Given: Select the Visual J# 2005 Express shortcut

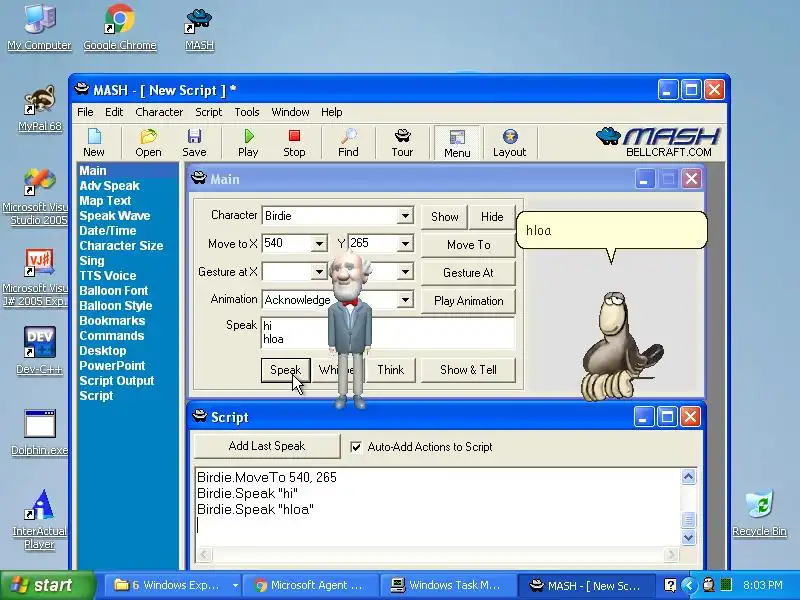Looking at the screenshot, I should [x=36, y=278].
